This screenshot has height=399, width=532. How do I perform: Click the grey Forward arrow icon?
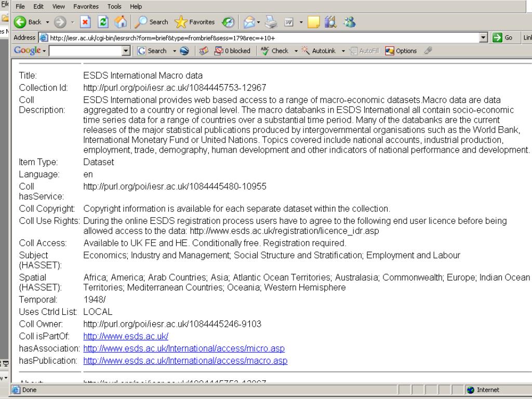[60, 22]
